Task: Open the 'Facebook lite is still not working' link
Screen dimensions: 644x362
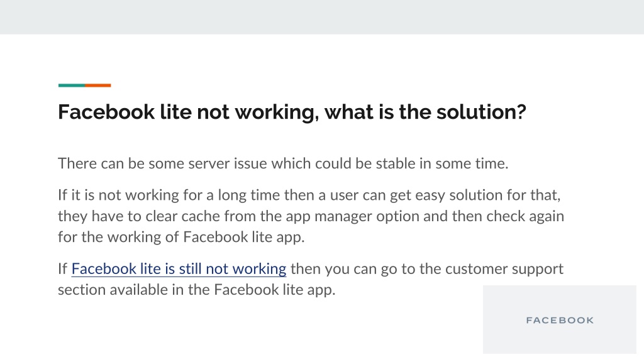Action: 179,269
